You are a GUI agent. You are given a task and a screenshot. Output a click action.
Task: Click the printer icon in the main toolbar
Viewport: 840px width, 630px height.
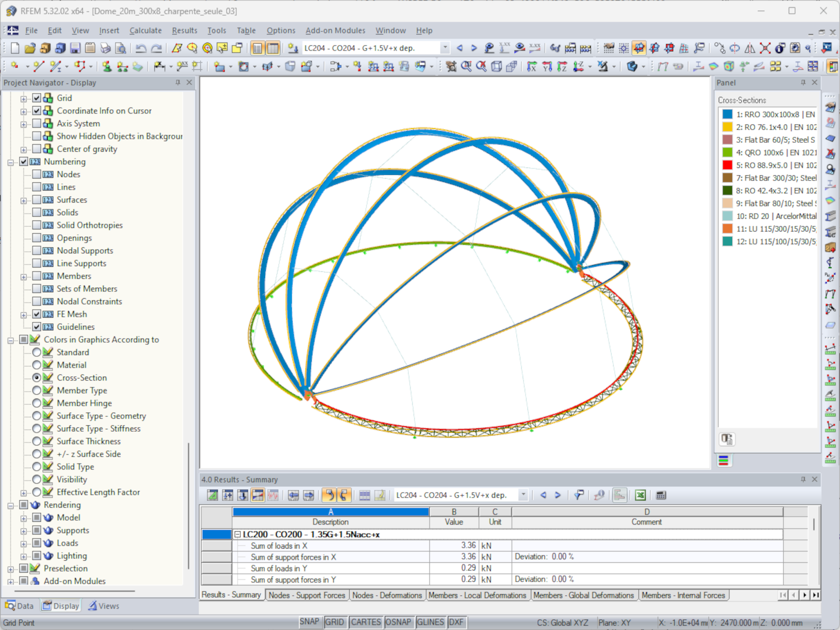click(106, 48)
